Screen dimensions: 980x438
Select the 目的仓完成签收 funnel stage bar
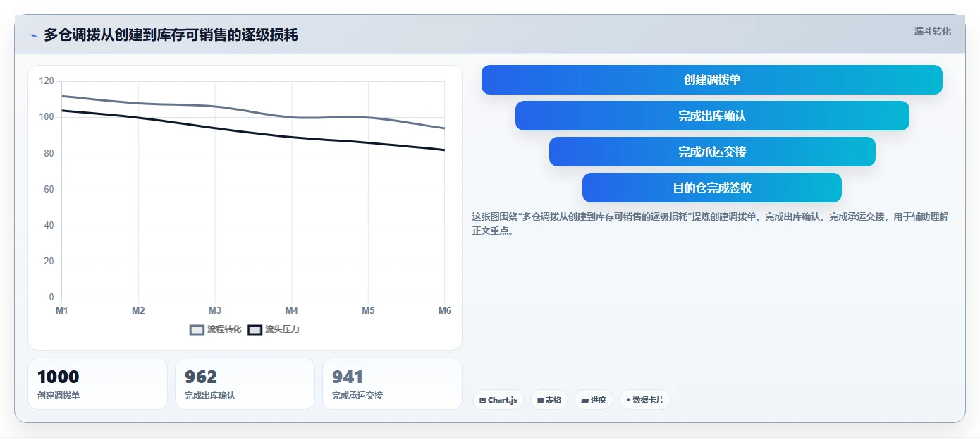(x=712, y=188)
